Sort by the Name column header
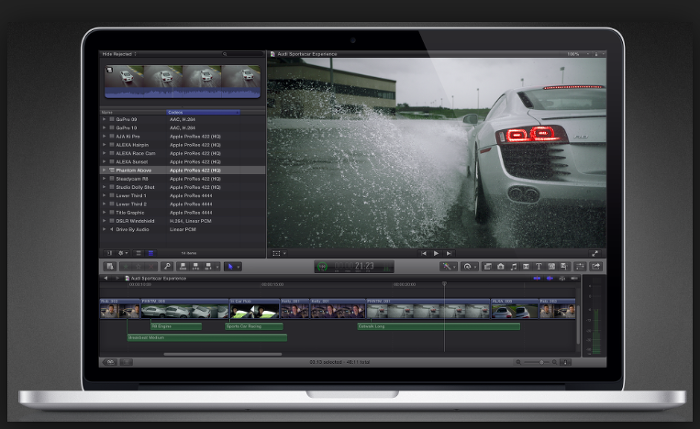The height and width of the screenshot is (429, 700). 133,112
